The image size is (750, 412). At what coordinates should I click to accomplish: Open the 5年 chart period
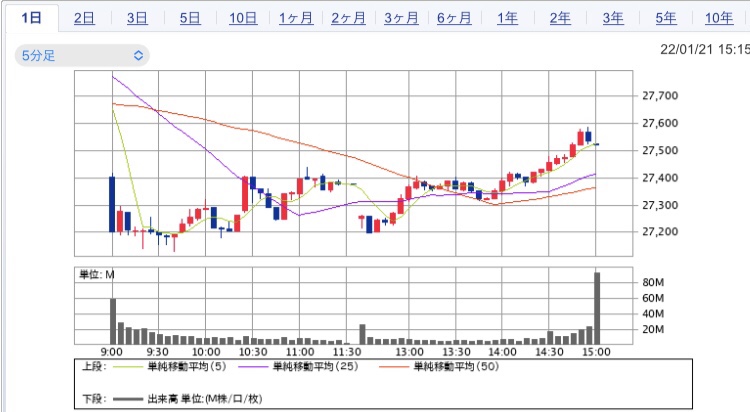pos(666,18)
